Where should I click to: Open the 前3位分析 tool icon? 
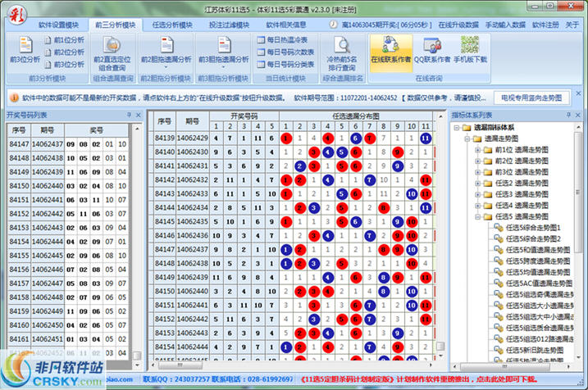point(25,50)
